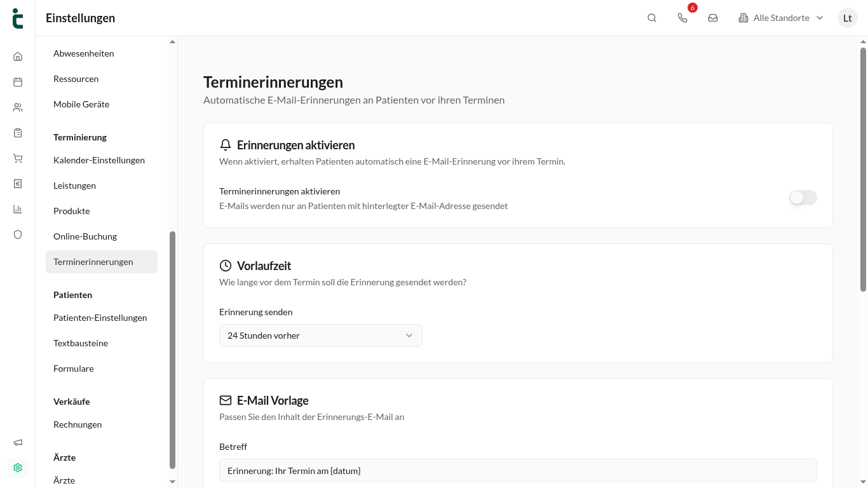This screenshot has height=488, width=868.
Task: Open the Erinnerung senden dropdown
Action: tap(321, 335)
